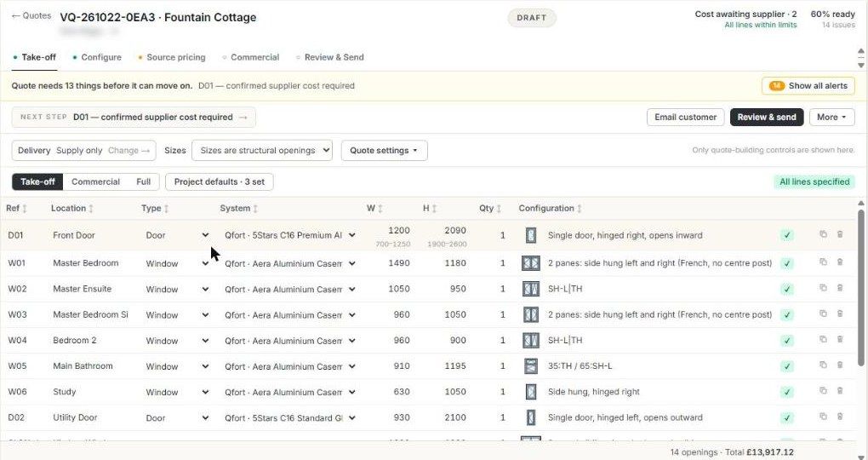Follow the NEXT STEP D01 supplier cost prompt

click(x=134, y=117)
